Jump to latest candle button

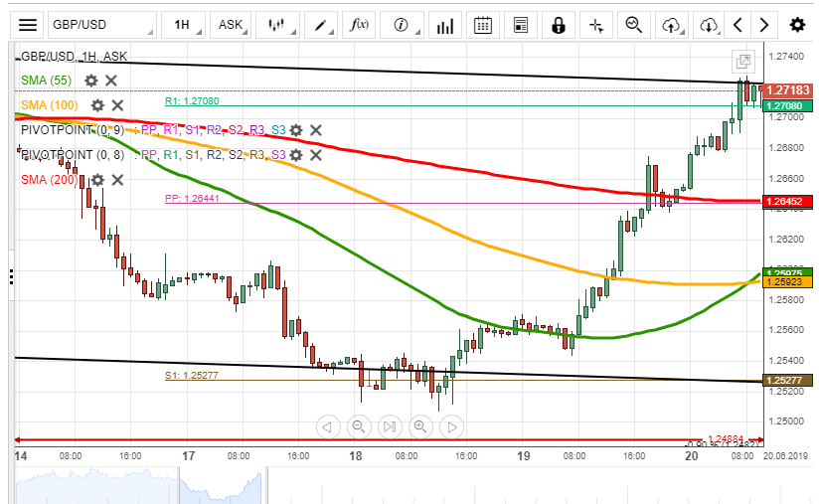tap(390, 426)
